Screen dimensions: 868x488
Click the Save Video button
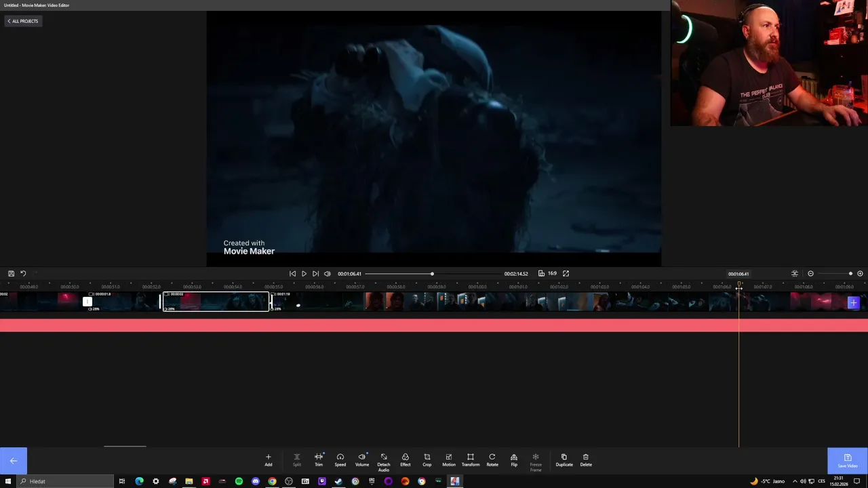tap(848, 461)
